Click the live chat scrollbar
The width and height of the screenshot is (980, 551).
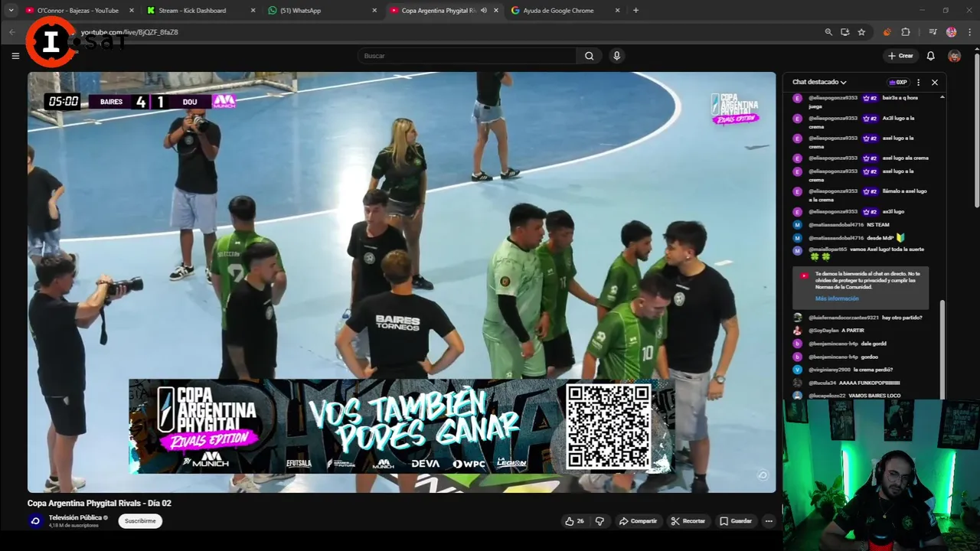pos(942,348)
